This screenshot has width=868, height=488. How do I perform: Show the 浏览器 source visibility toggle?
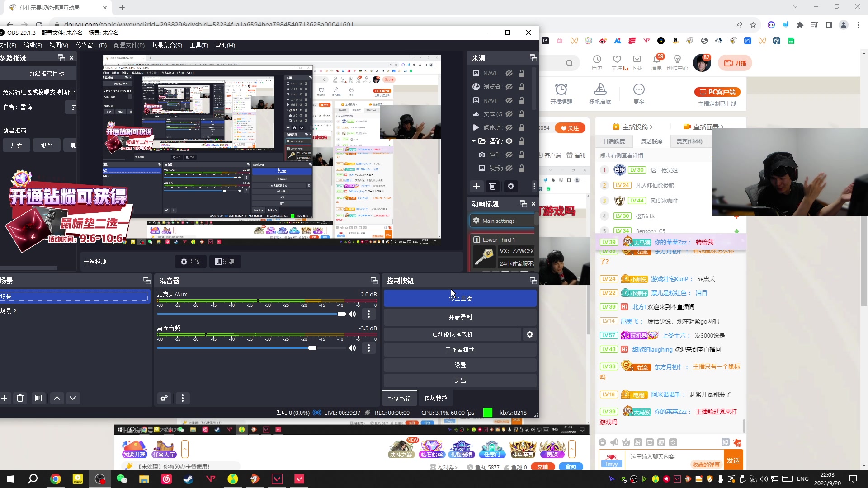(x=509, y=86)
